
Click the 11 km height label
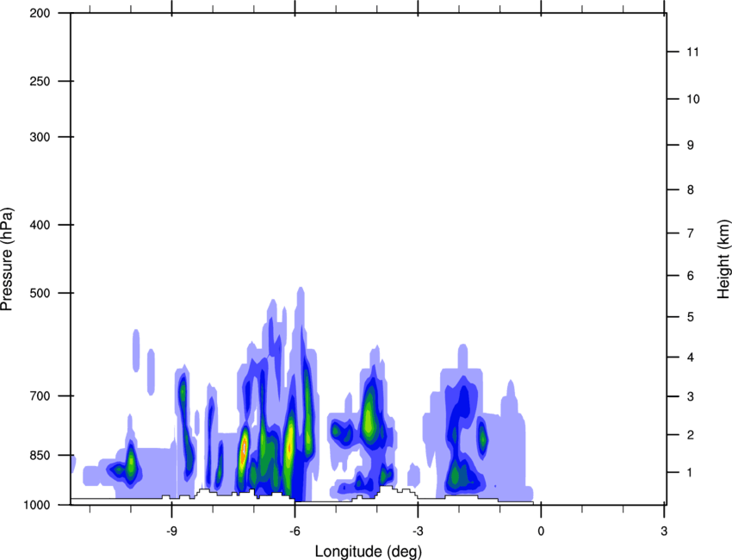pos(692,52)
